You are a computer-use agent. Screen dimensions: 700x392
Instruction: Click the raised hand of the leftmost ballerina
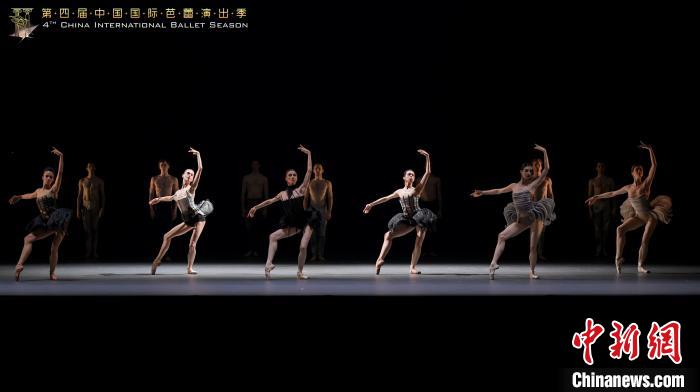(x=57, y=152)
